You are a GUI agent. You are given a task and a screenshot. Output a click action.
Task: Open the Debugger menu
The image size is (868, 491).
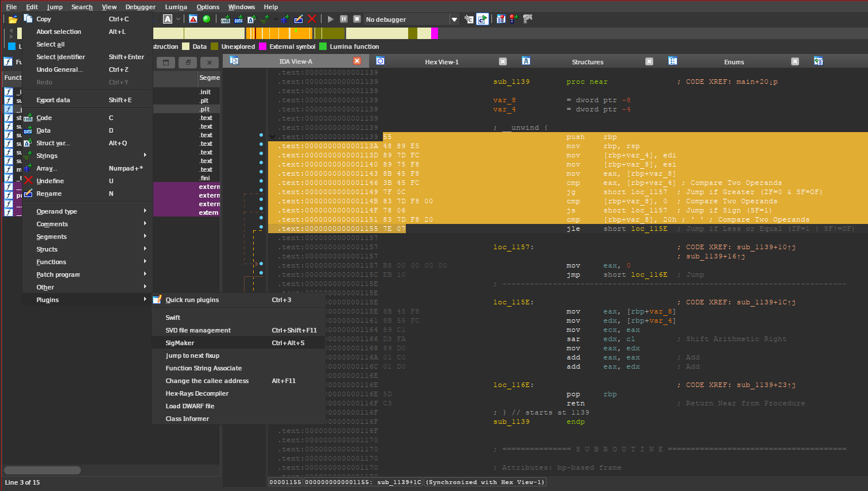pyautogui.click(x=141, y=7)
